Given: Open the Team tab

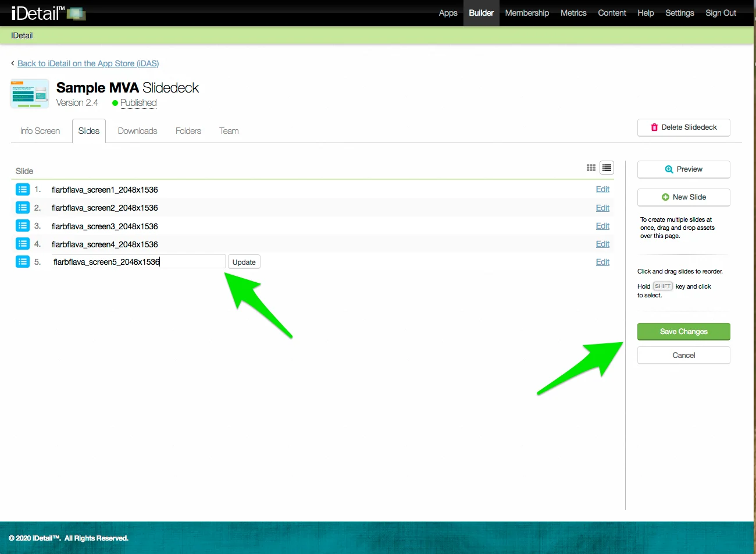Looking at the screenshot, I should coord(229,131).
